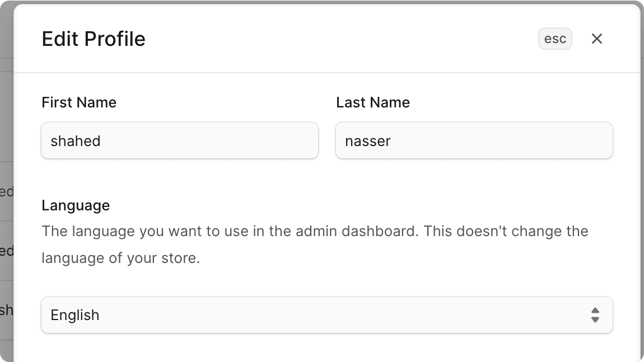Click the Last Name label
This screenshot has height=362, width=644.
click(373, 102)
